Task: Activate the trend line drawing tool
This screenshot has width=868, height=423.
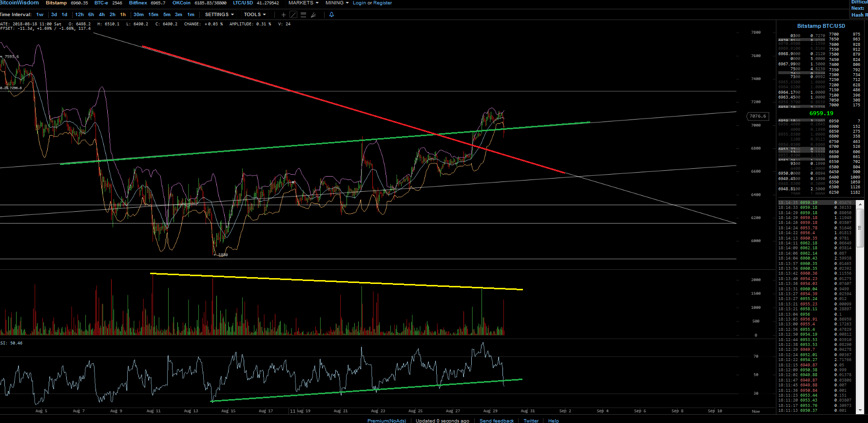Action: pyautogui.click(x=293, y=15)
